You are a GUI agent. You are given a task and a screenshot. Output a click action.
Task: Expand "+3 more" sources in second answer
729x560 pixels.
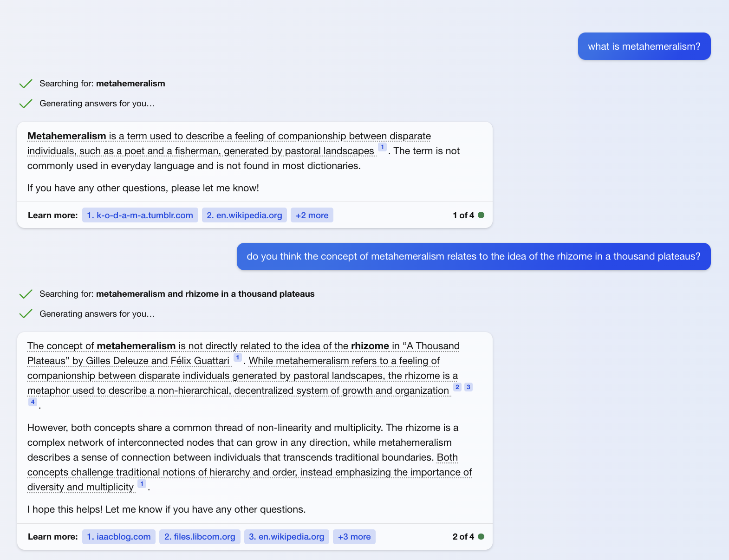coord(354,537)
